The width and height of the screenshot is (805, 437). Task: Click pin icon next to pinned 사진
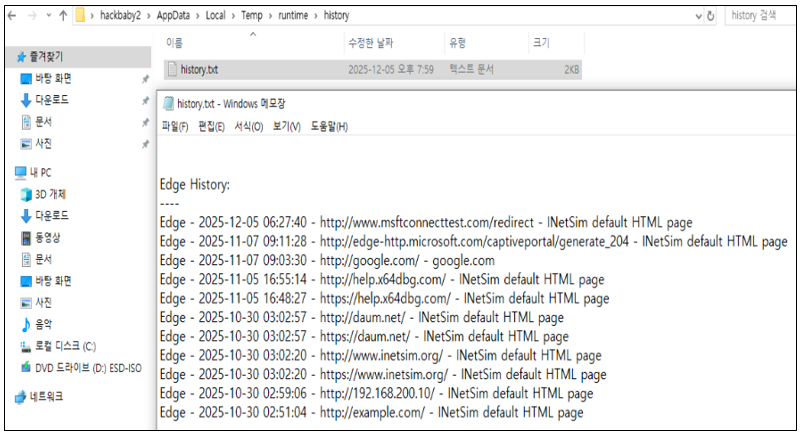click(145, 144)
